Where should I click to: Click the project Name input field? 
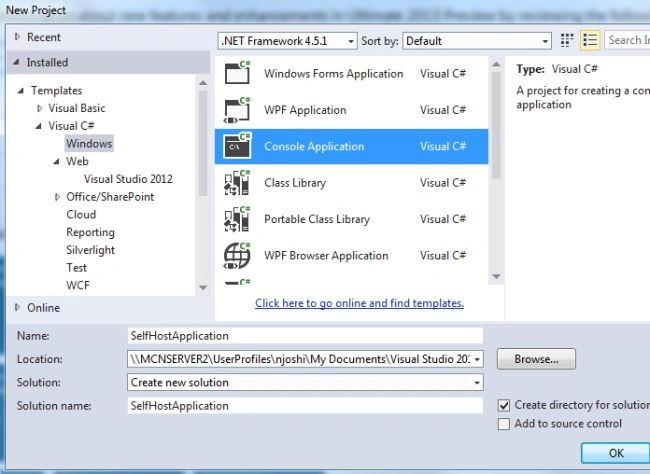tap(305, 335)
